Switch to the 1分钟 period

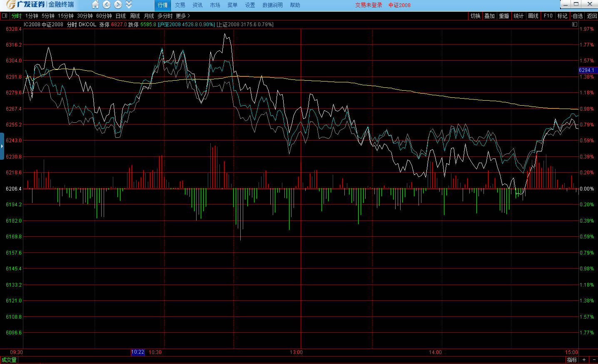coord(32,16)
